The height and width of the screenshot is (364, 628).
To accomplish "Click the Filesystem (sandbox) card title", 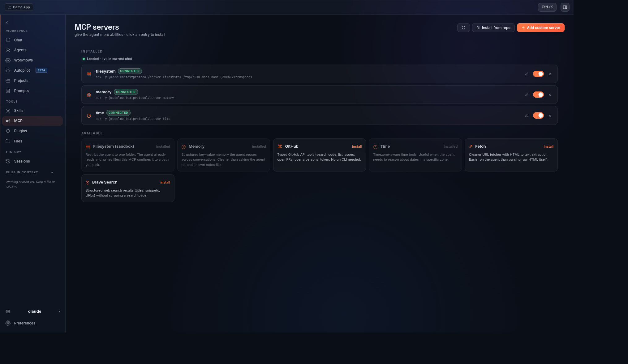I will [114, 146].
